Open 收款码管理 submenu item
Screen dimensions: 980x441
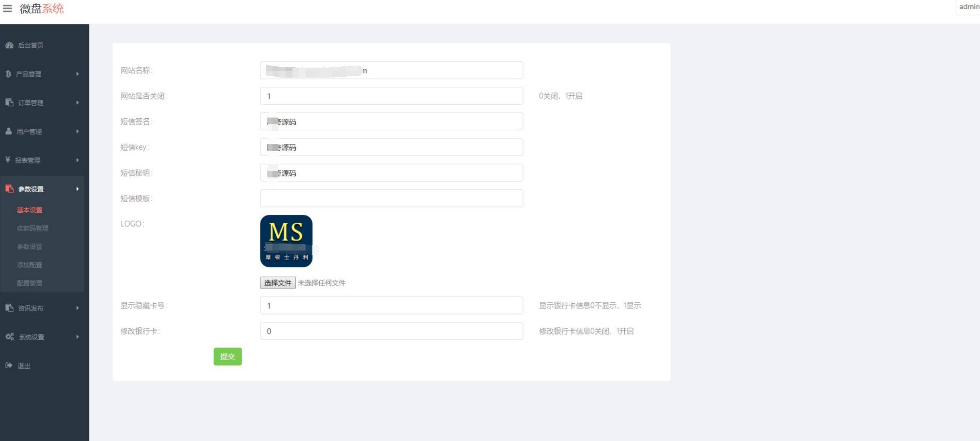(32, 228)
